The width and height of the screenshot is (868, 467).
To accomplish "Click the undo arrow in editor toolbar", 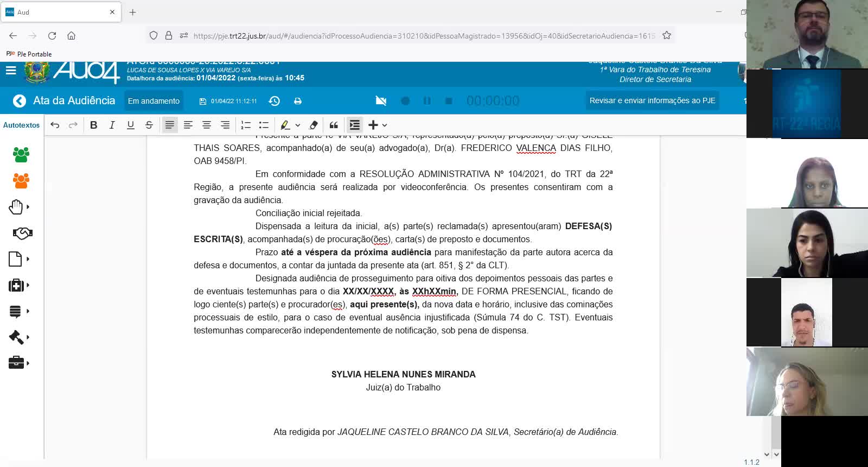I will point(55,125).
